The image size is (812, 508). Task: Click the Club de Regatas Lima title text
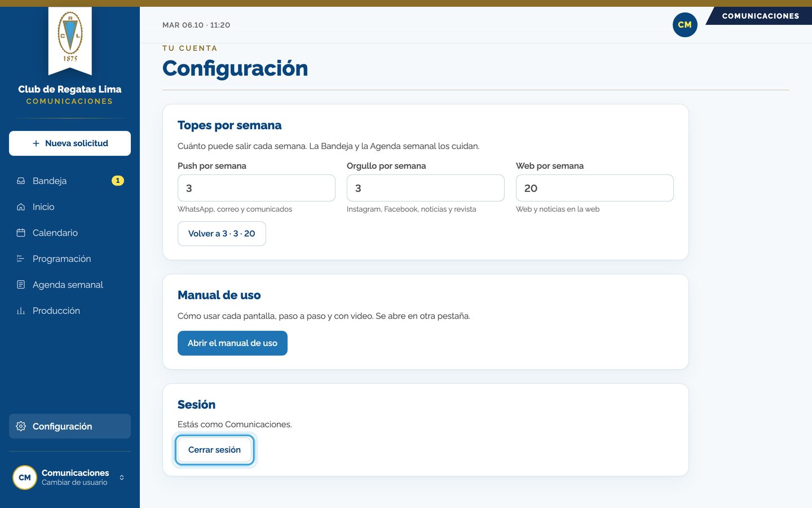point(70,89)
